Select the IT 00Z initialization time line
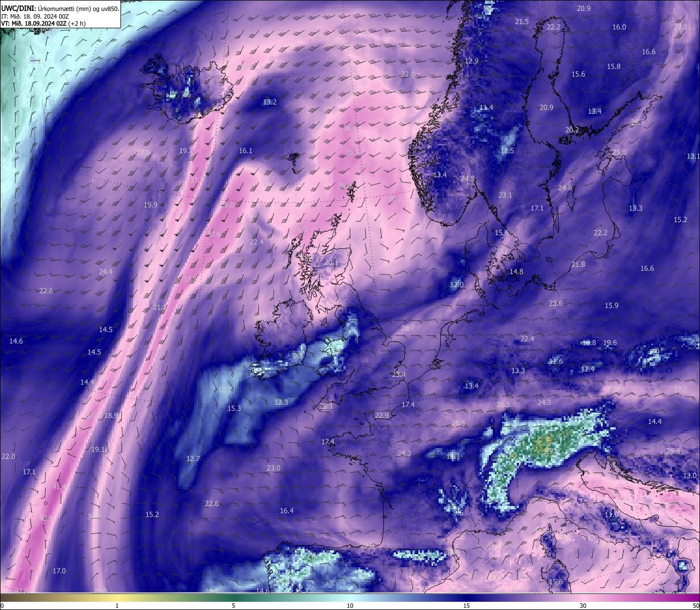The image size is (700, 610). click(34, 16)
